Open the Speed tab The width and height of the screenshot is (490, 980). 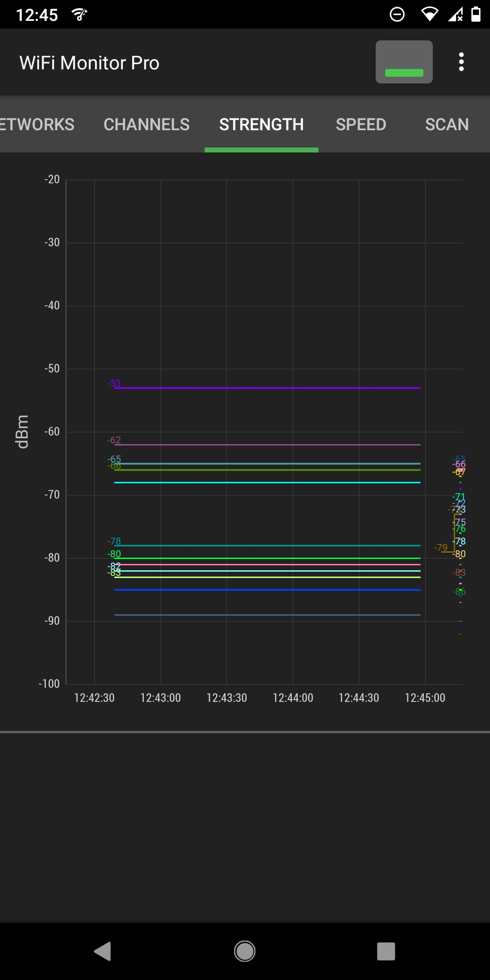361,124
